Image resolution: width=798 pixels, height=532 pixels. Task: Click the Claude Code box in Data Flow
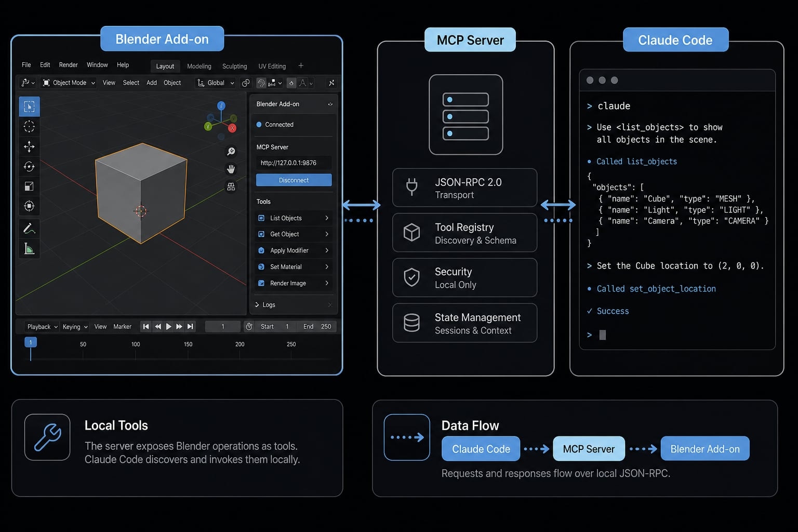(x=481, y=449)
